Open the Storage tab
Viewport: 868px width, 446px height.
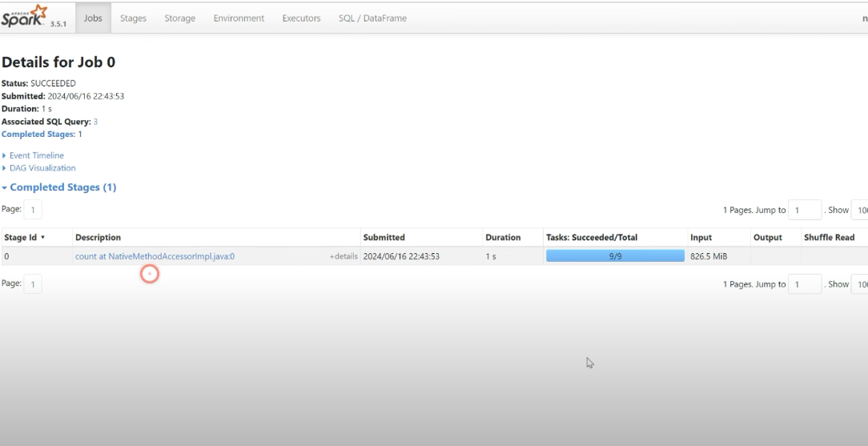coord(179,18)
